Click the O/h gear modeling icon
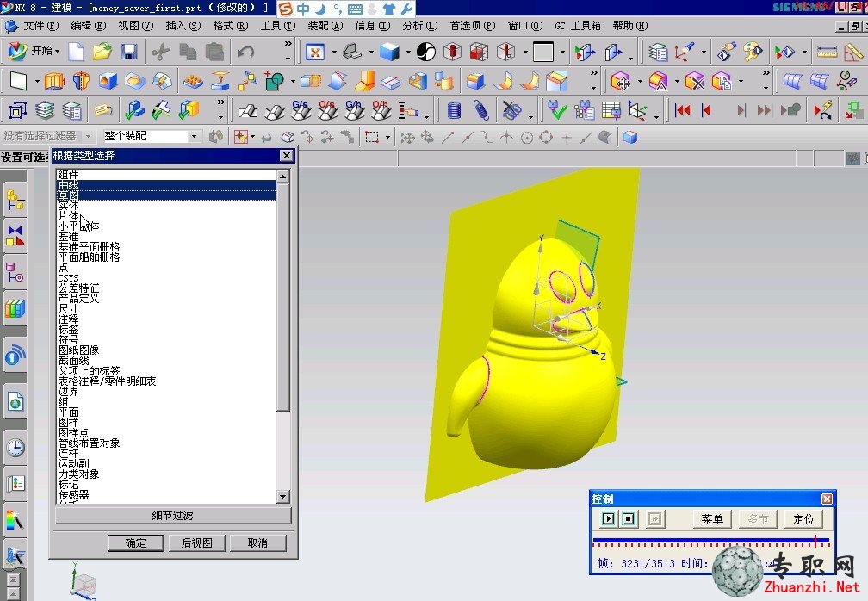 coord(381,110)
